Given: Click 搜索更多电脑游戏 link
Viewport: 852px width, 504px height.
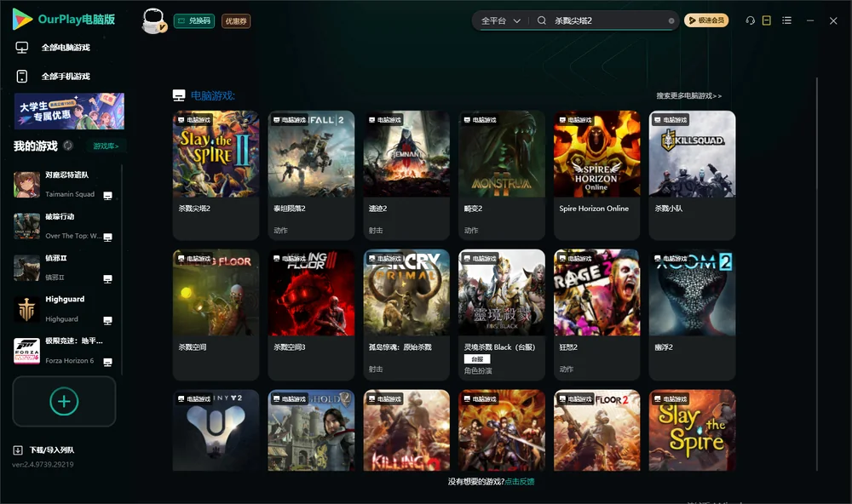Looking at the screenshot, I should click(689, 95).
